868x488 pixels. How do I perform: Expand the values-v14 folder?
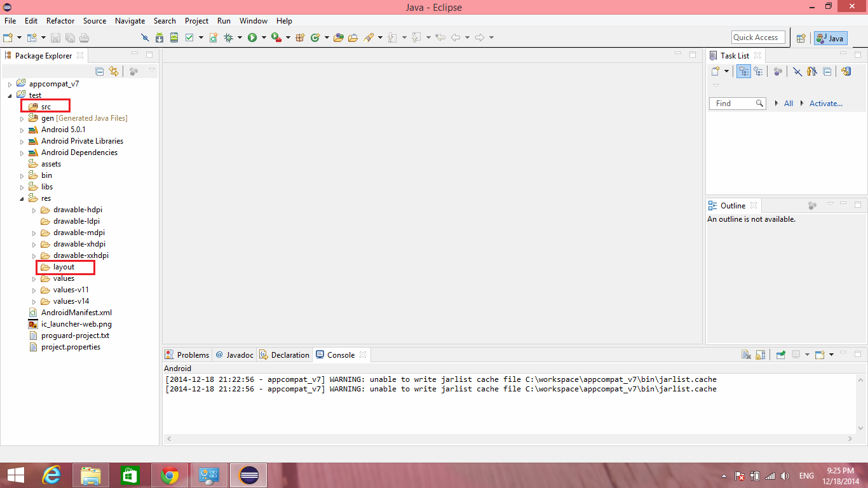point(34,301)
